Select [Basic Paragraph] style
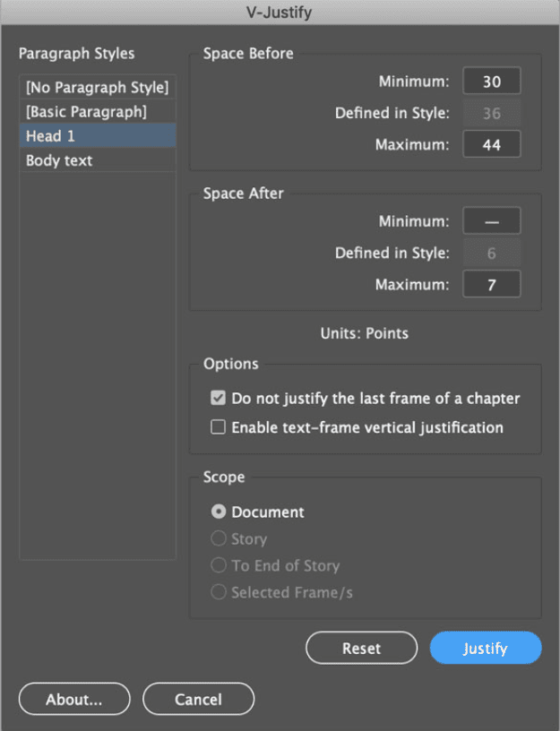 (x=98, y=111)
